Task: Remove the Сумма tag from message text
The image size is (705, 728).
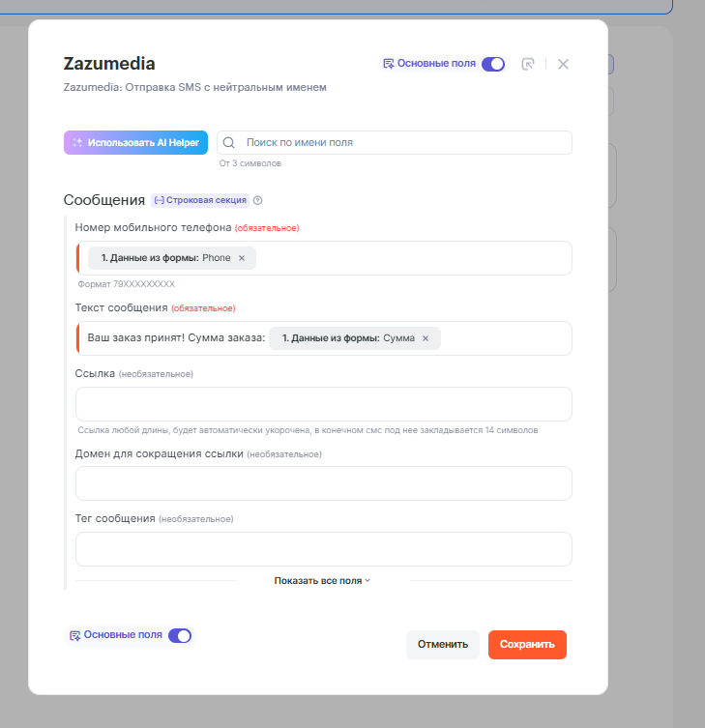Action: 426,338
